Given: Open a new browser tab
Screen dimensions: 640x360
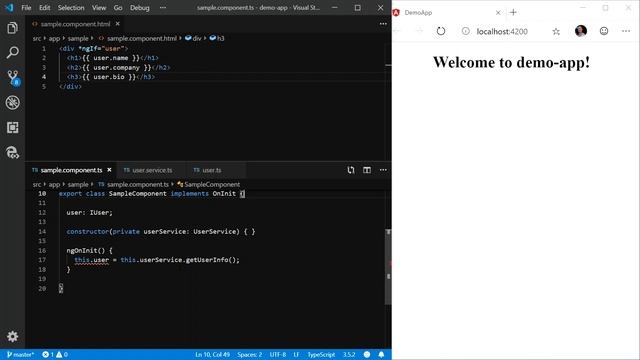Looking at the screenshot, I should click(x=513, y=13).
